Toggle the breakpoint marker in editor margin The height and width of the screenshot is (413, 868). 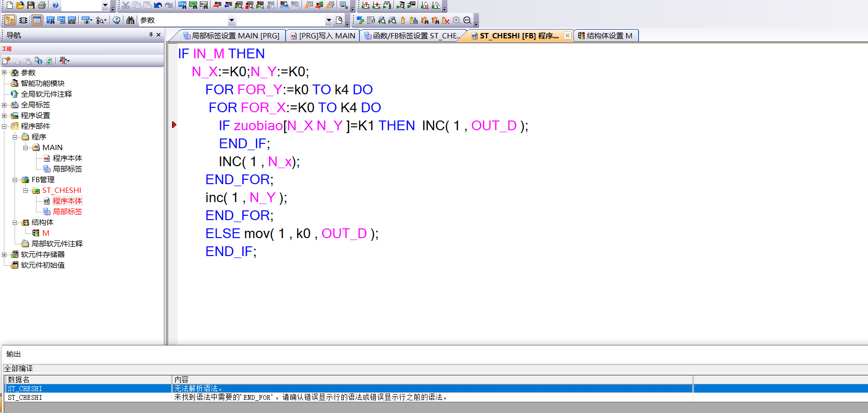[174, 125]
